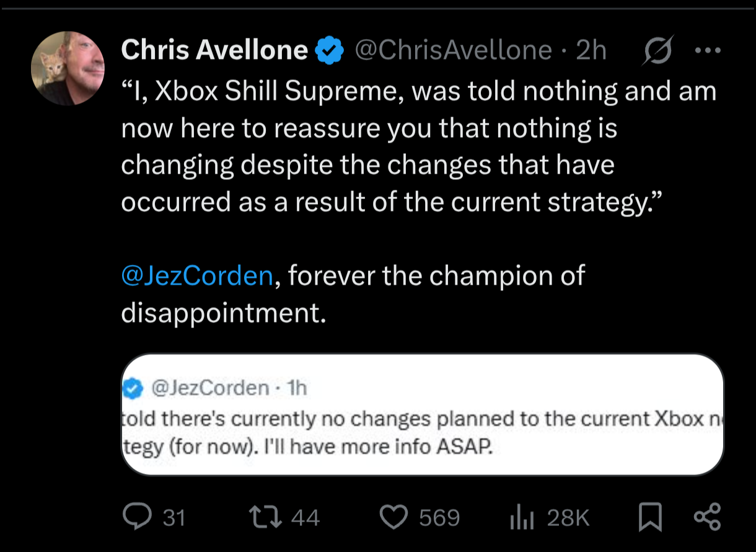Open the @ChrisAvellone handle link
This screenshot has height=552, width=756.
coord(452,51)
